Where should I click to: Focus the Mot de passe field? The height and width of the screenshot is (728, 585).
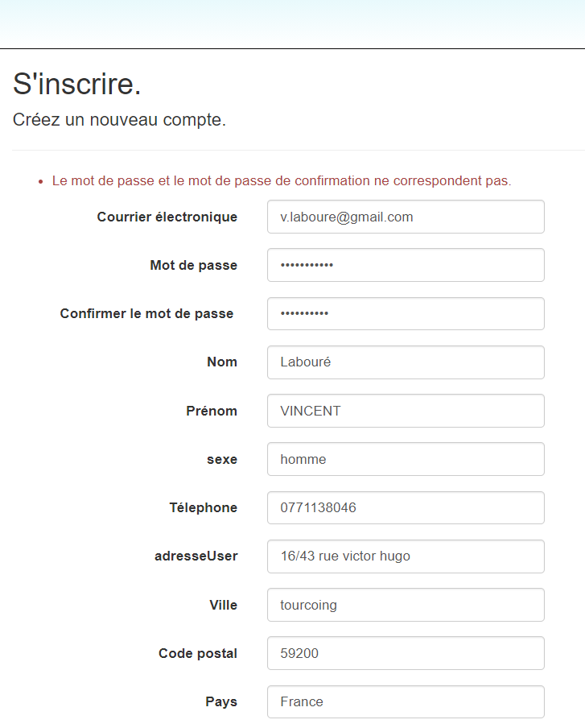(406, 265)
